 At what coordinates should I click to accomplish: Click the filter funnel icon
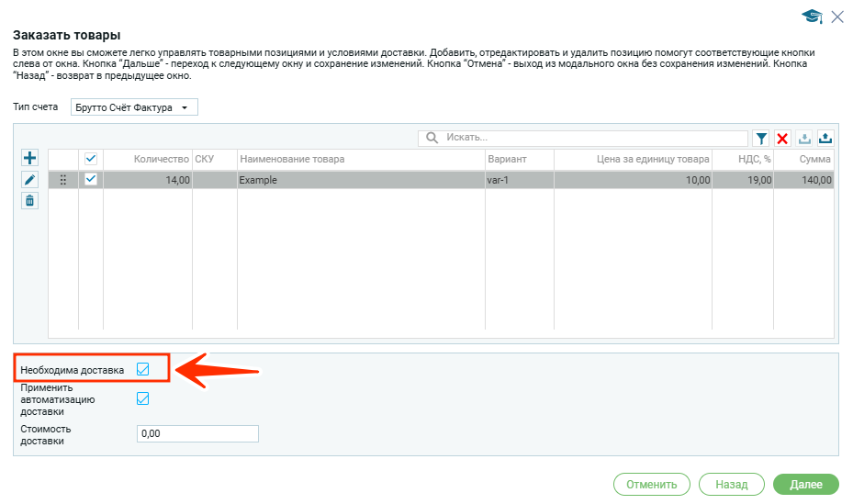pyautogui.click(x=761, y=138)
